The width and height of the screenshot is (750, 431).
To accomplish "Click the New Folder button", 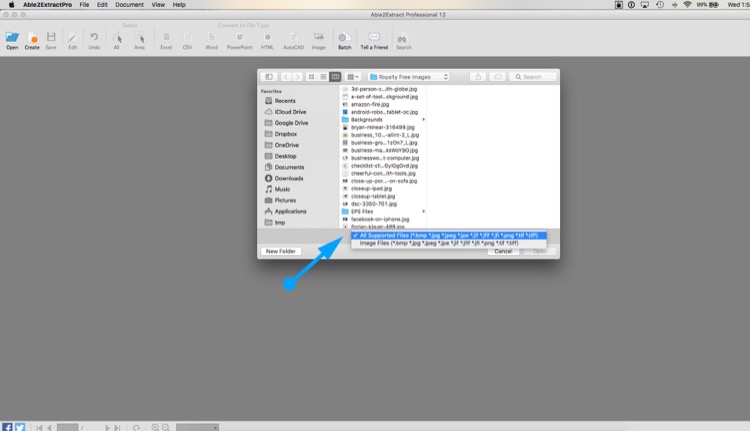I will click(281, 251).
